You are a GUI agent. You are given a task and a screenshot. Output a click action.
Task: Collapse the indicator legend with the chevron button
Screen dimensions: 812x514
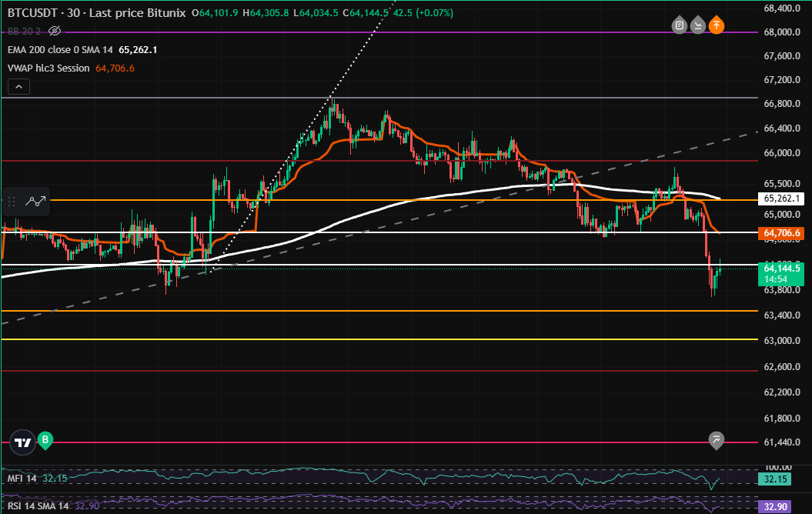click(18, 87)
